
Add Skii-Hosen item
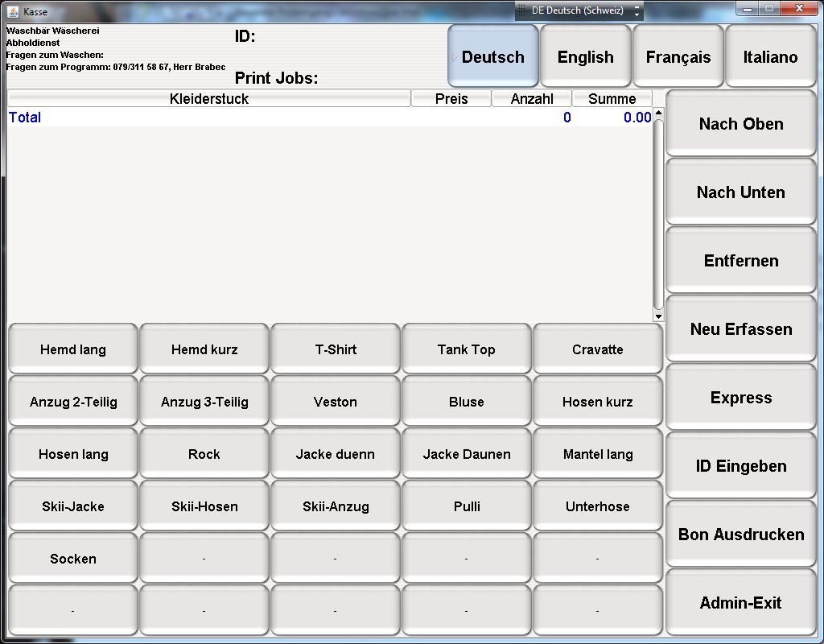pyautogui.click(x=204, y=506)
